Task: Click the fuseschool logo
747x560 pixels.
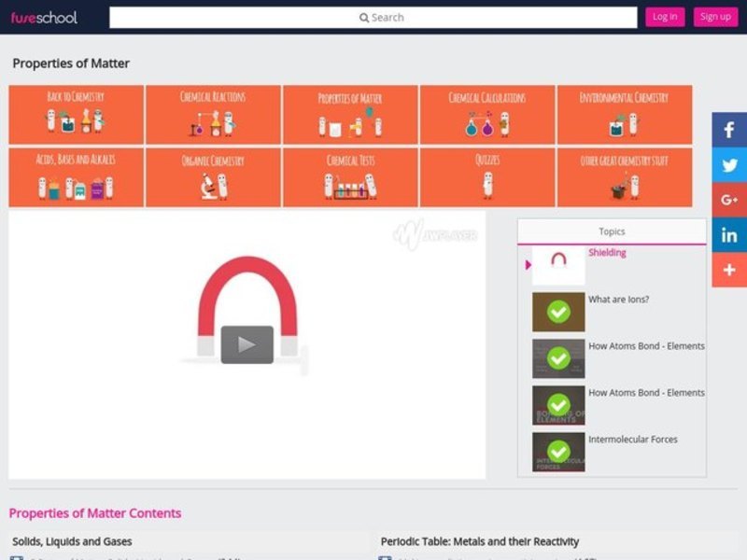Action: [x=44, y=17]
